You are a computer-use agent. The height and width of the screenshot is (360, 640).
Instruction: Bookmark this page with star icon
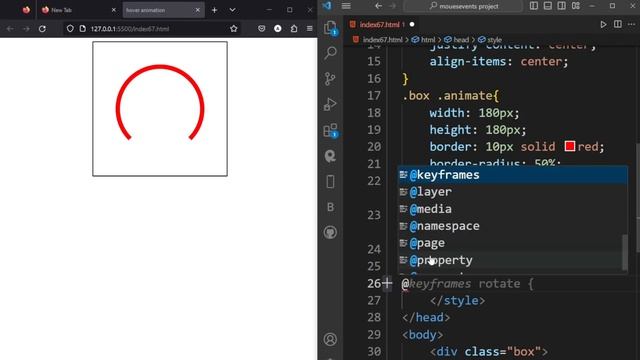coord(233,29)
